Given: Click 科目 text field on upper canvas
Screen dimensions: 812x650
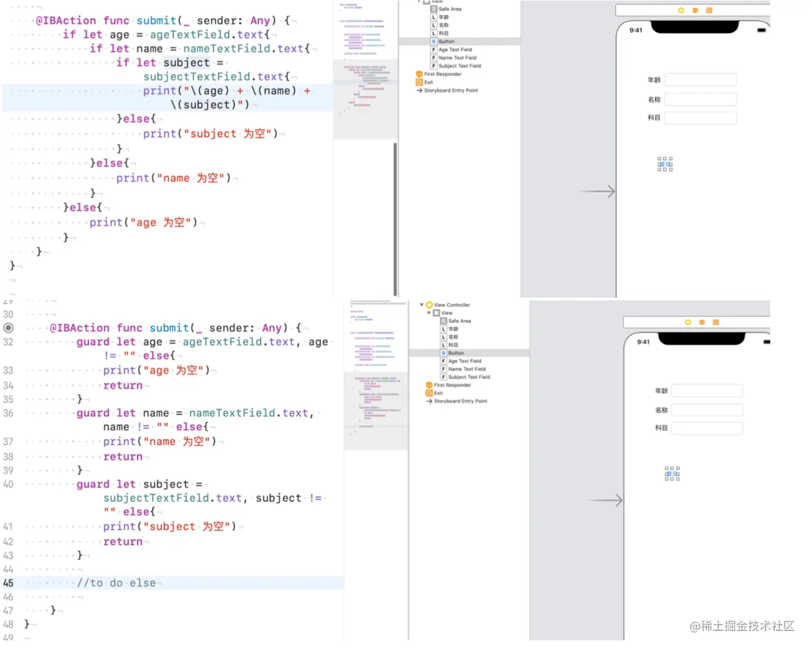Looking at the screenshot, I should click(x=700, y=118).
